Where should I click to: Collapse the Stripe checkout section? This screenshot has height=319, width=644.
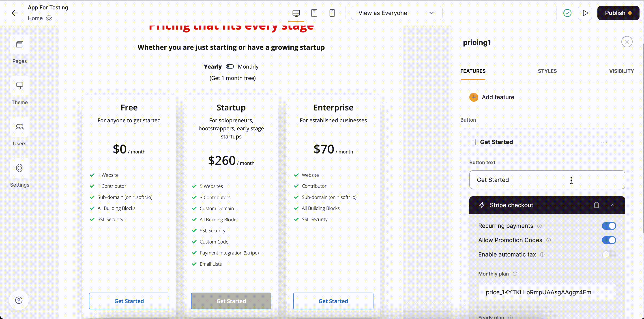(613, 205)
